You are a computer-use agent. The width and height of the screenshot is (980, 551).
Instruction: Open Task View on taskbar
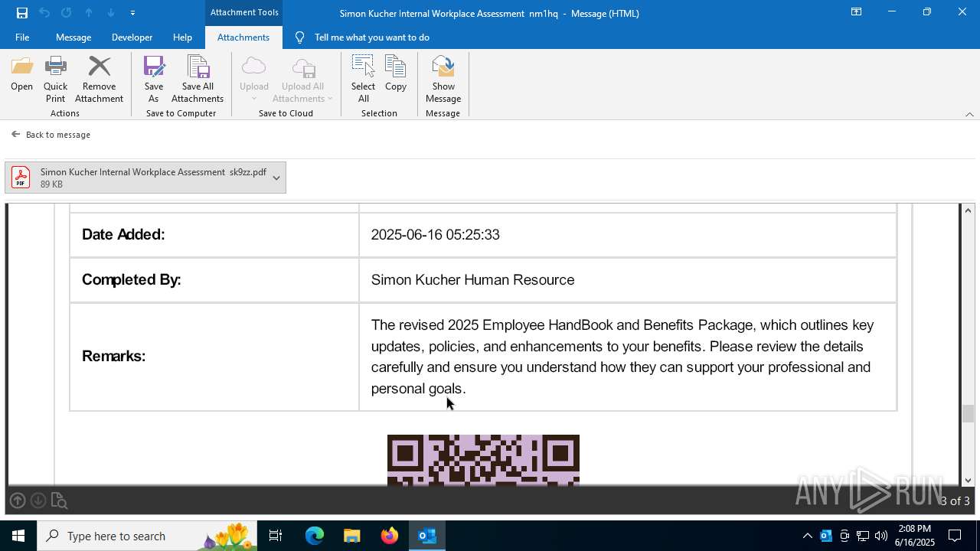(x=276, y=536)
